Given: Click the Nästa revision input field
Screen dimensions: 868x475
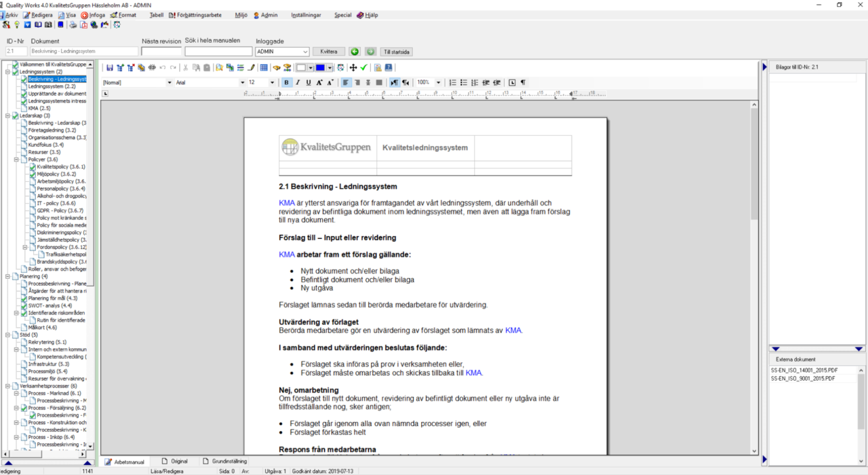Looking at the screenshot, I should [x=161, y=52].
